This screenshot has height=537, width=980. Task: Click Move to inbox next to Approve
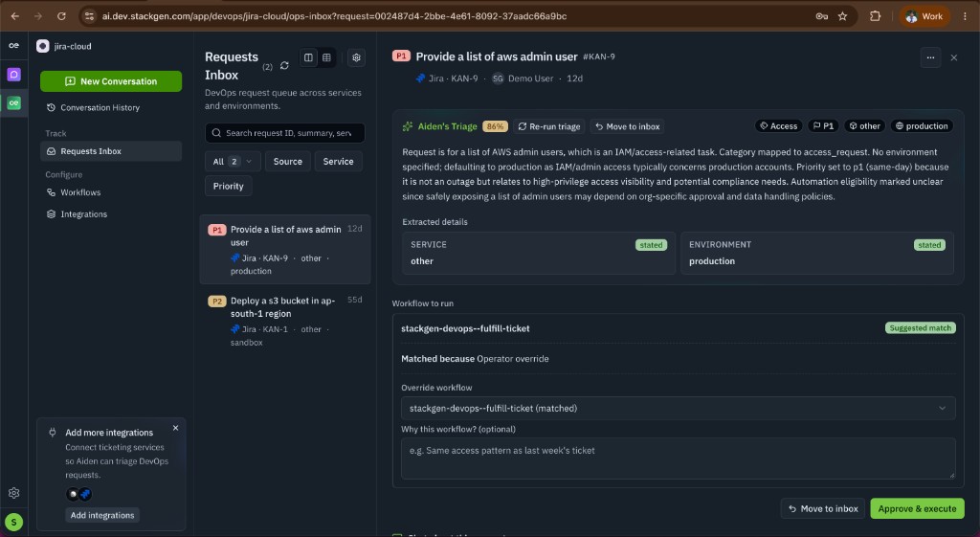click(x=822, y=509)
